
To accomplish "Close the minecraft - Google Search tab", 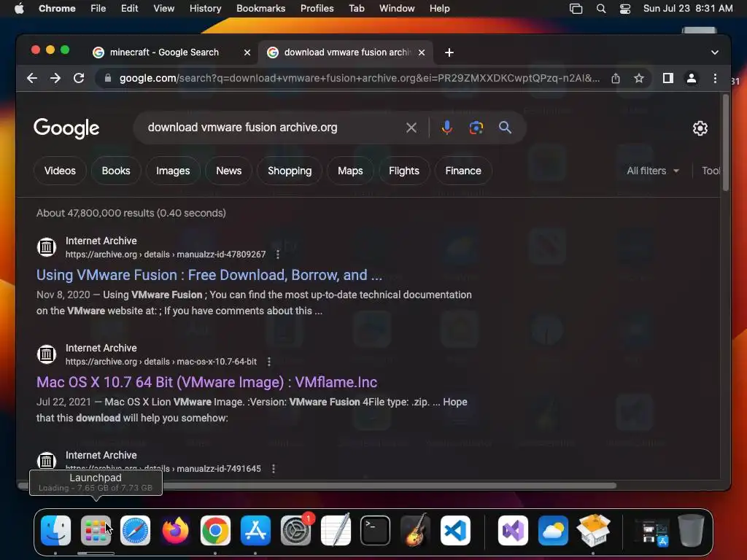I will pyautogui.click(x=247, y=52).
